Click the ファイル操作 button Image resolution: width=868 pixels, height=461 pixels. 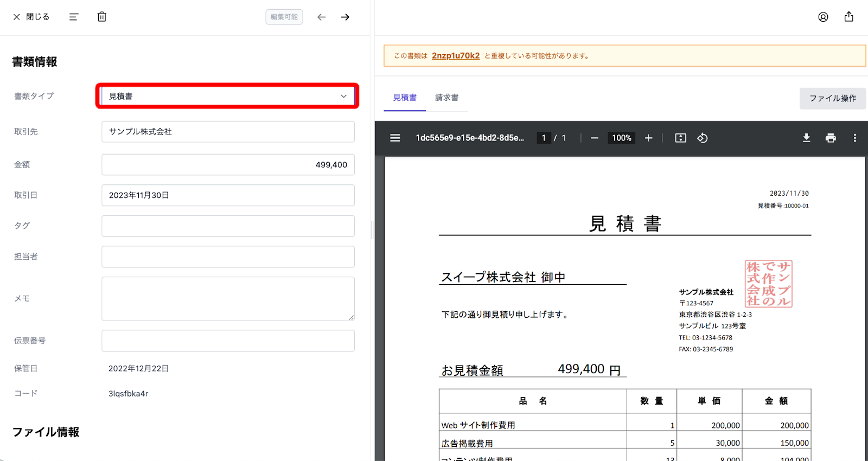click(833, 98)
